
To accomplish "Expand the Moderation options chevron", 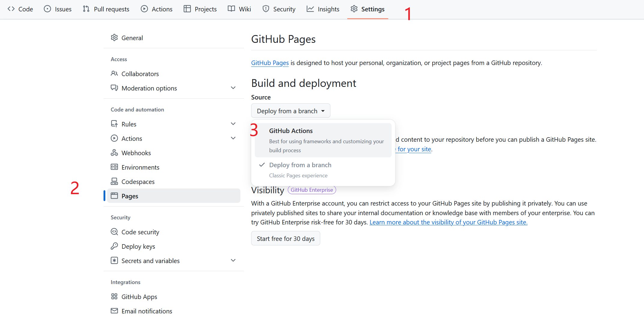I will click(233, 88).
